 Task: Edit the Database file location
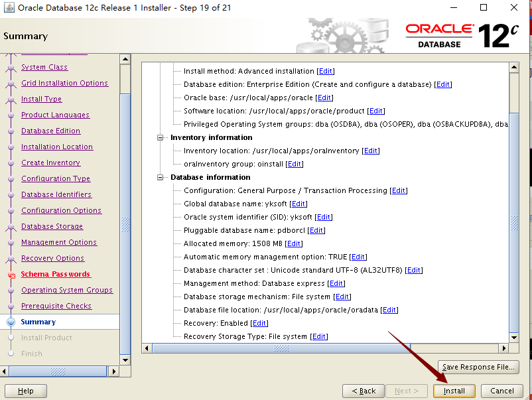pyautogui.click(x=389, y=310)
